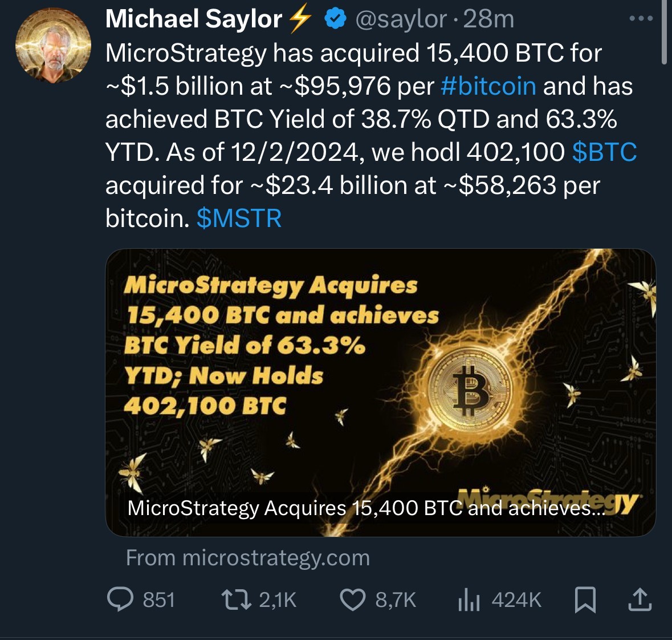672x640 pixels.
Task: Click the $MSTR cashtag link
Action: [x=239, y=218]
